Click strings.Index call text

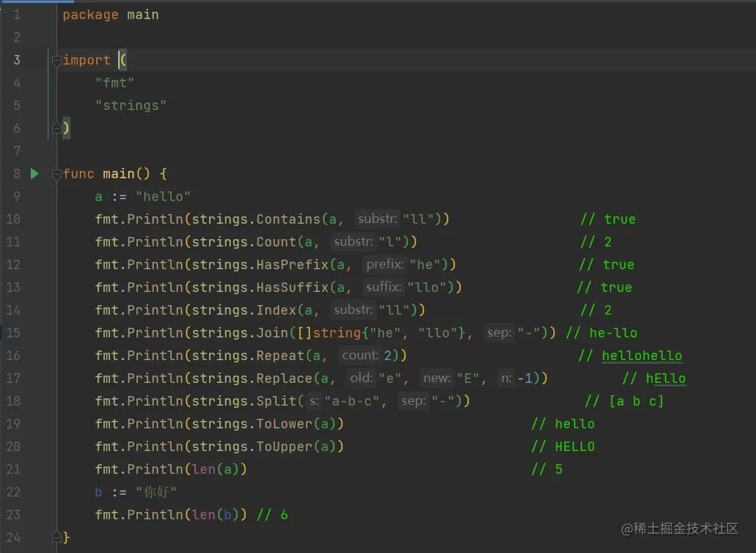tap(244, 310)
